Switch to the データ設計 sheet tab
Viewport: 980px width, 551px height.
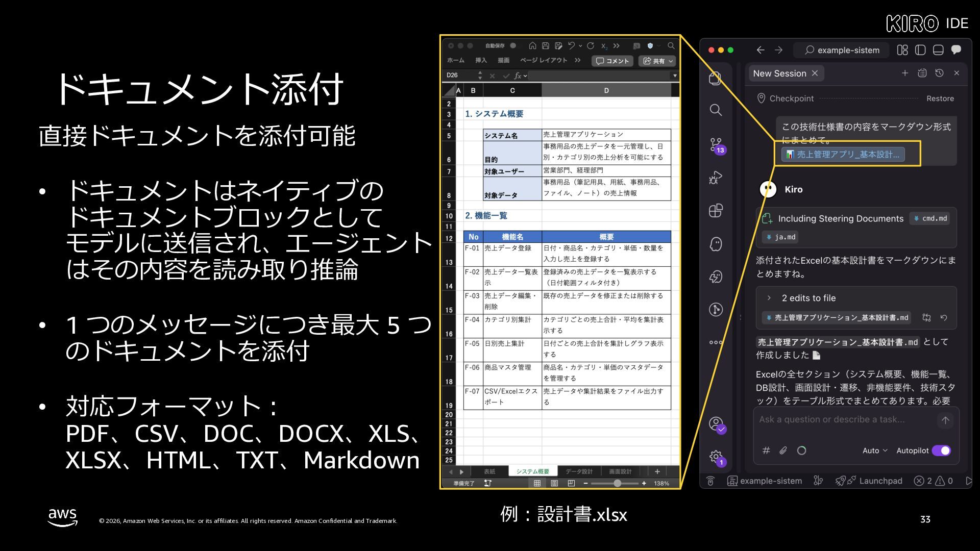coord(579,471)
